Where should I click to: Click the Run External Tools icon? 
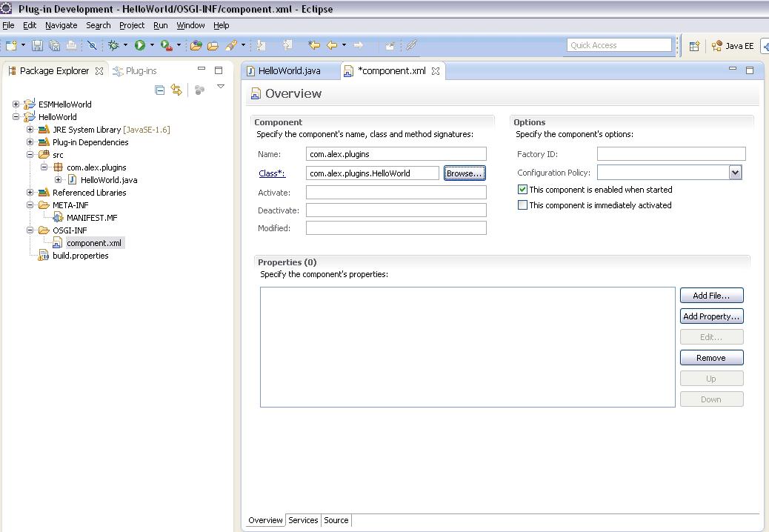pos(166,46)
